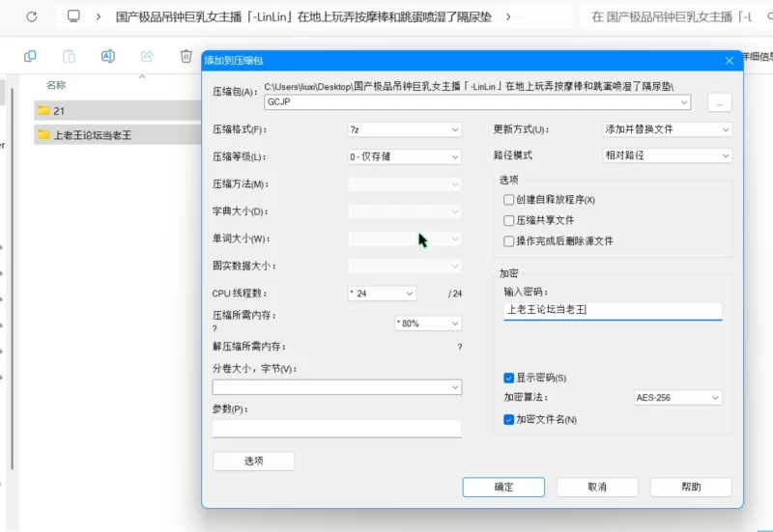Click the Explorer search box
This screenshot has height=532, width=773.
(x=677, y=17)
